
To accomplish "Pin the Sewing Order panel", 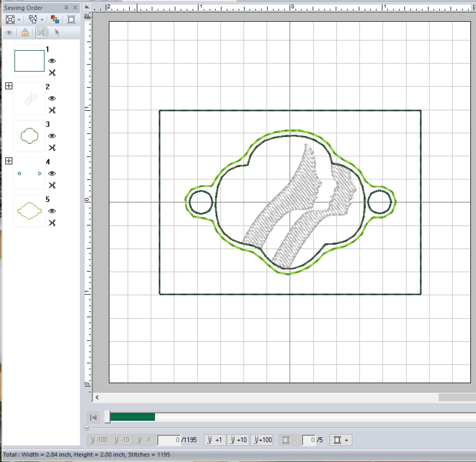I will 66,8.
